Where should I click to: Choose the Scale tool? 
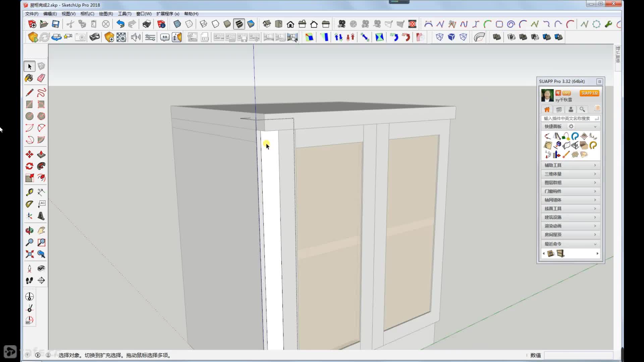tap(30, 178)
